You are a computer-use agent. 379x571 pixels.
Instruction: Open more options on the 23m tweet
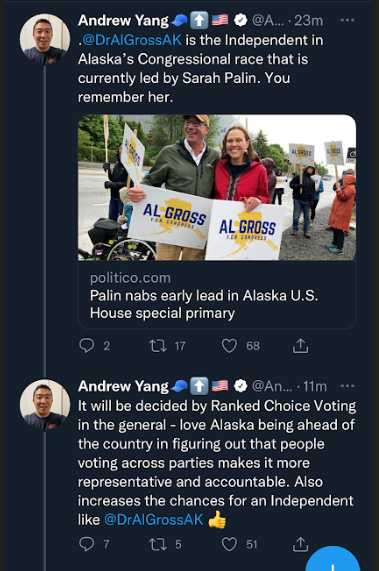coord(347,20)
